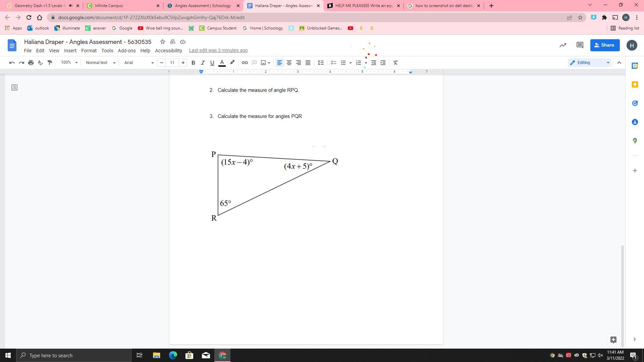Viewport: 644px width, 362px height.
Task: Open Google Keep in side panel
Action: coord(635,84)
